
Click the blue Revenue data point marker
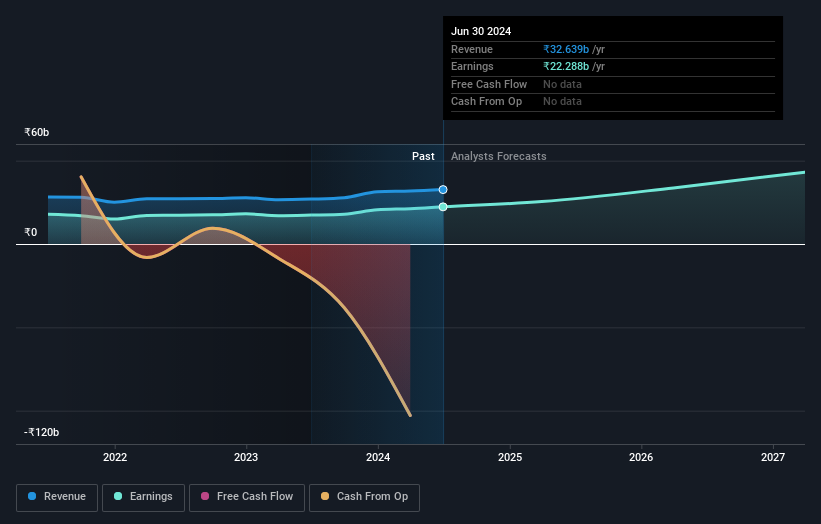[x=443, y=189]
